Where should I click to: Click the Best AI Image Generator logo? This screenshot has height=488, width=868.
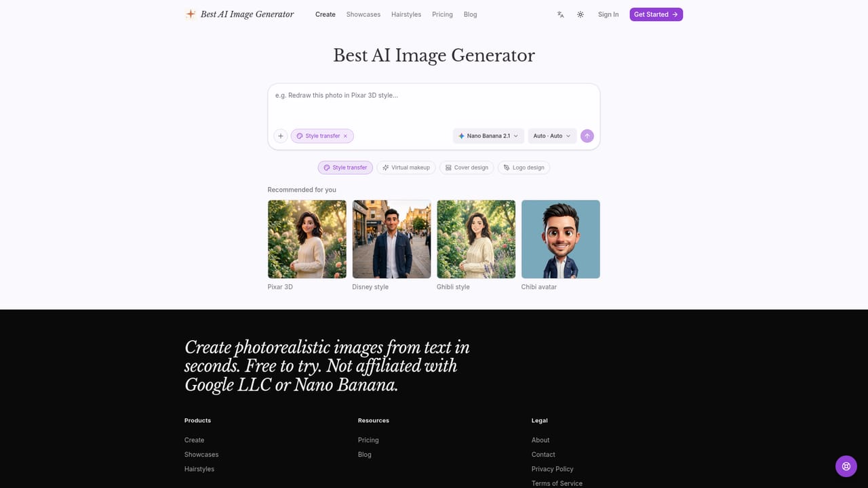(x=239, y=14)
